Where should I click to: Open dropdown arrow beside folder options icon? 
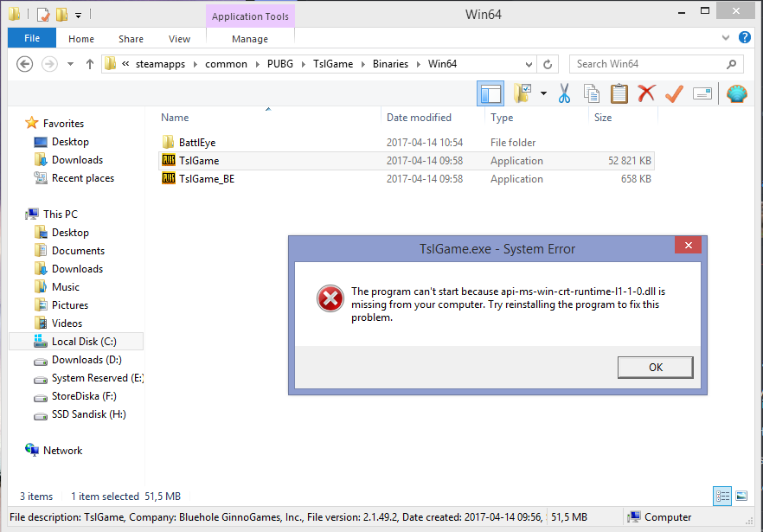[543, 93]
